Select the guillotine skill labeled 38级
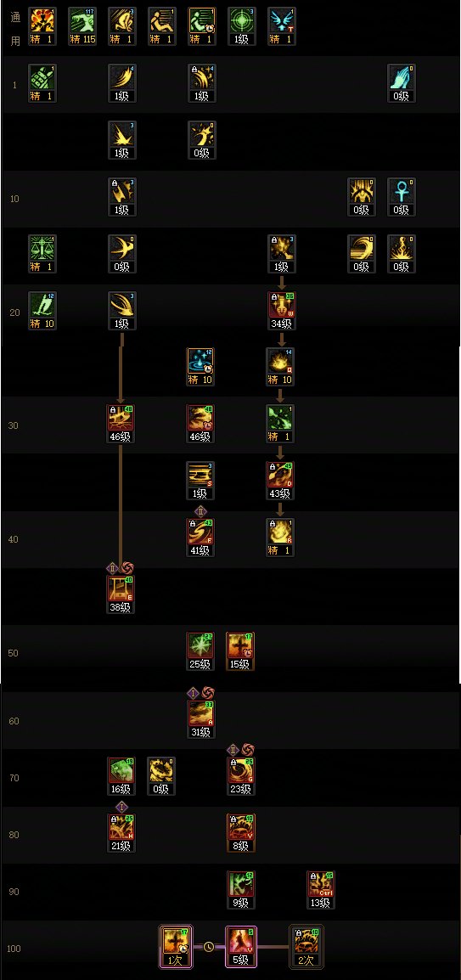Screen dimensions: 461x980 [x=121, y=595]
